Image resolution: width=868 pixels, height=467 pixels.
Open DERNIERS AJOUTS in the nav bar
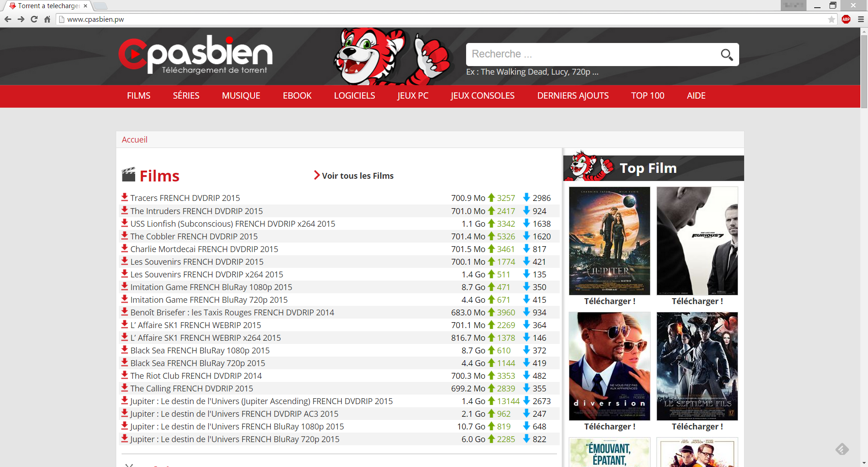click(x=573, y=96)
